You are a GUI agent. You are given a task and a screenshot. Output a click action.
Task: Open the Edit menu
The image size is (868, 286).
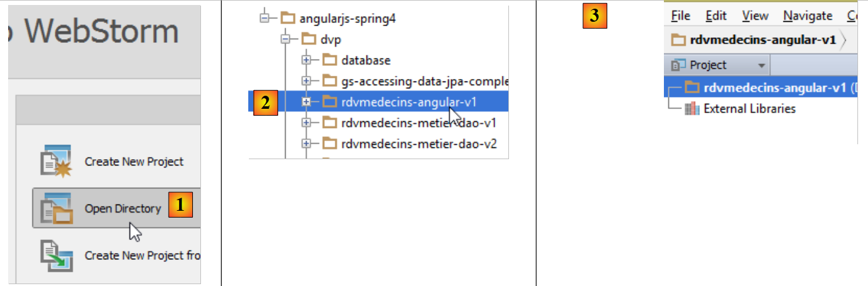pos(716,16)
